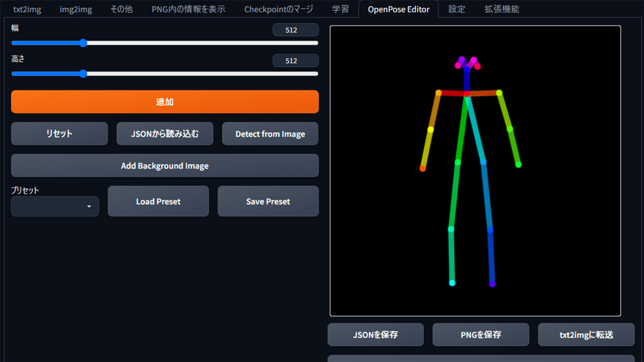This screenshot has width=644, height=362.
Task: Click Detect from Image button
Action: [x=270, y=134]
